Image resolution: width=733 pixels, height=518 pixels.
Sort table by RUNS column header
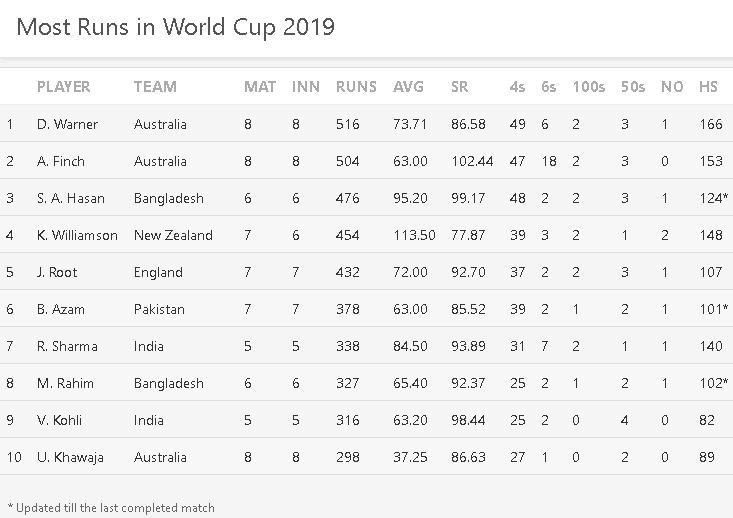pos(356,87)
